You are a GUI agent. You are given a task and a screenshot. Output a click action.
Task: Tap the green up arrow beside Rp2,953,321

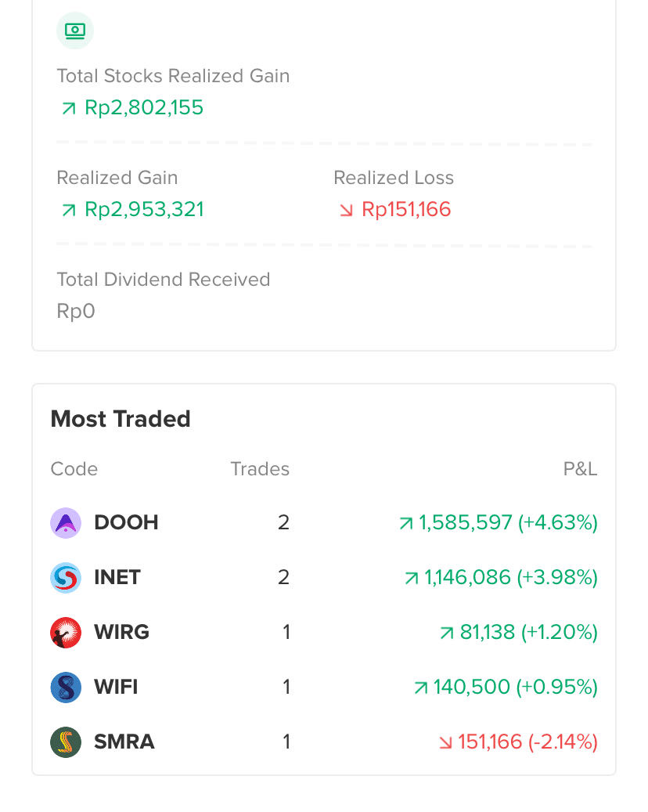69,211
